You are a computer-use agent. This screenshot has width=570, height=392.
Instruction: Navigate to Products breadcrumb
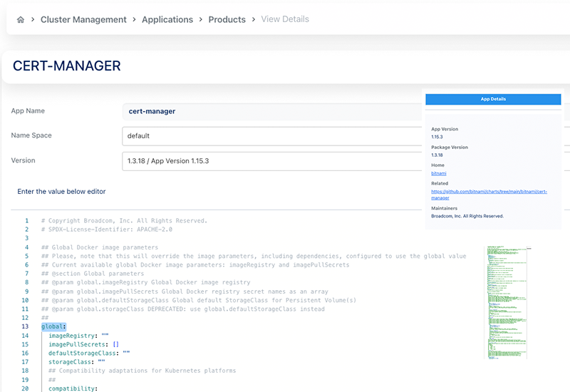click(x=227, y=20)
